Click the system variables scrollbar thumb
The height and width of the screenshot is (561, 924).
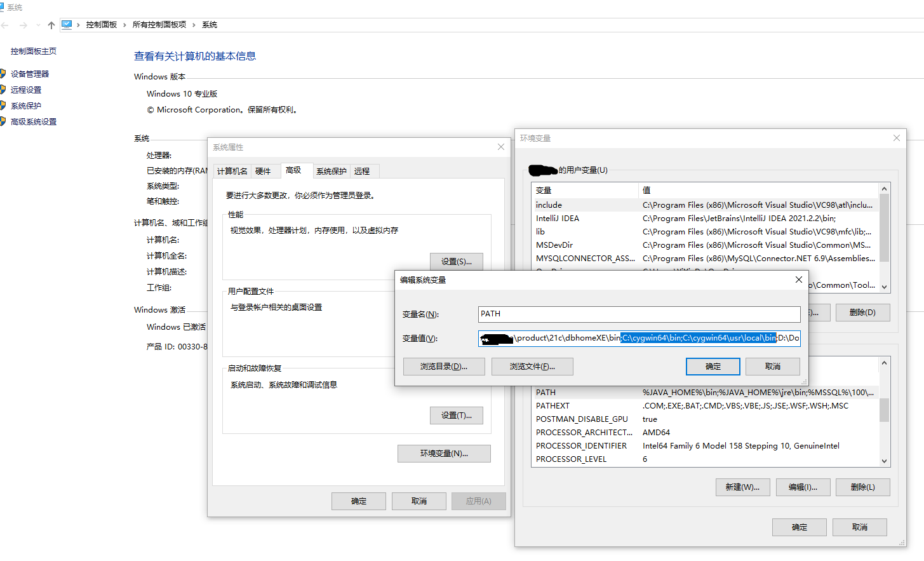(884, 410)
